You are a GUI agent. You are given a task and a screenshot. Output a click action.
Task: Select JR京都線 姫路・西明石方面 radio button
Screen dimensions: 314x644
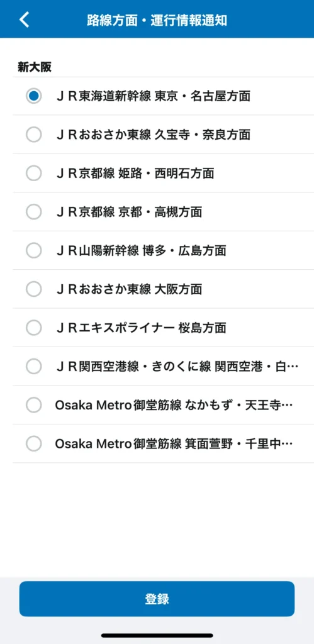(34, 174)
